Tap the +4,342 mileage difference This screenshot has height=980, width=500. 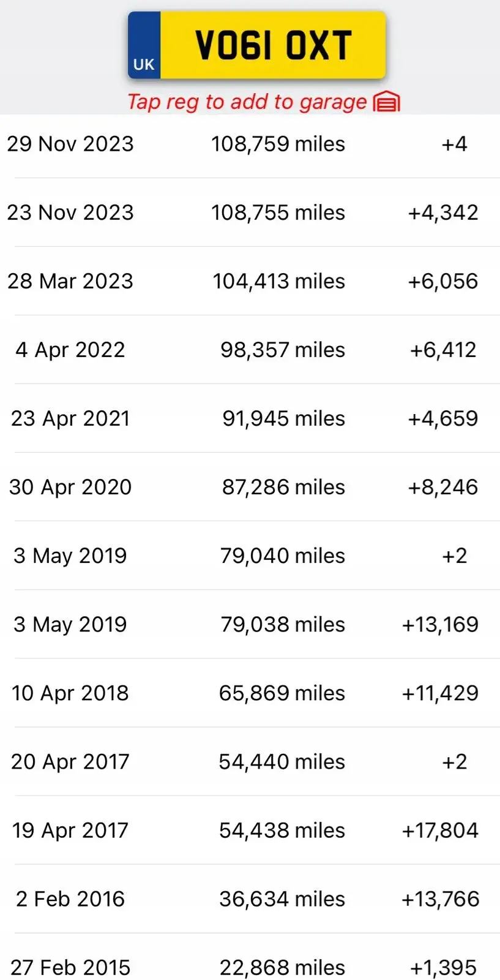[x=442, y=213]
